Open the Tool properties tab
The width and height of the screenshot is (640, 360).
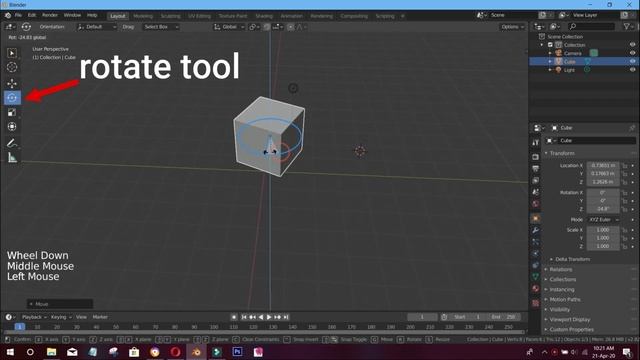coord(536,143)
